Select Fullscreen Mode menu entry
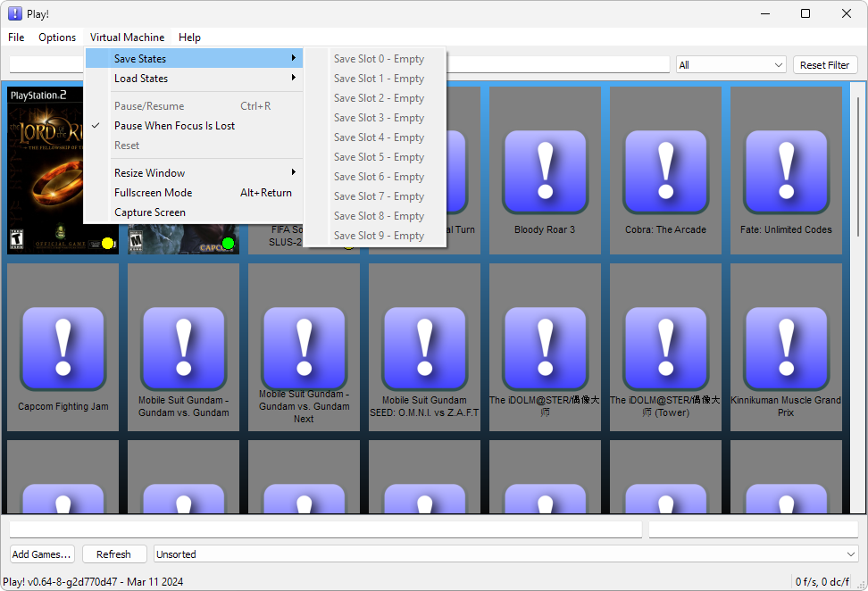Screen dimensions: 868x591 153,193
